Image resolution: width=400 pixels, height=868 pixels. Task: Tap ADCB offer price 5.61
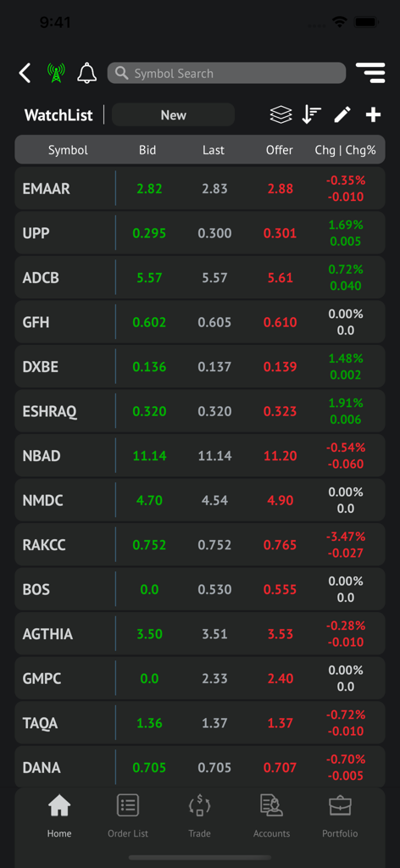281,278
